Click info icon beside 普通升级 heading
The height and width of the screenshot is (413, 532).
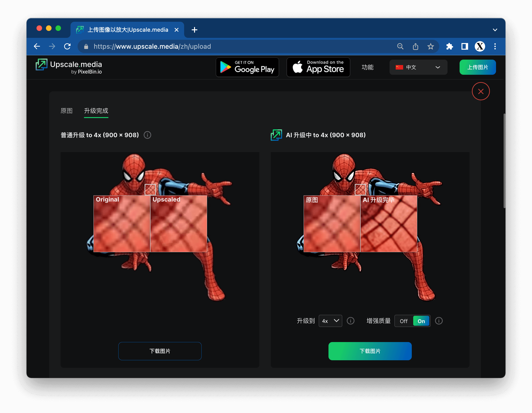(147, 135)
